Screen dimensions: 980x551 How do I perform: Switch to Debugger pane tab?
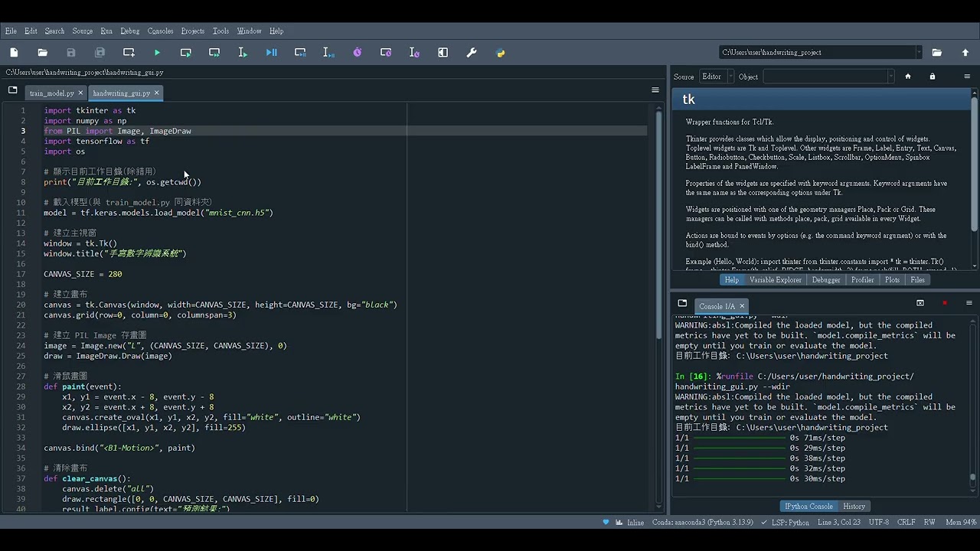(826, 280)
